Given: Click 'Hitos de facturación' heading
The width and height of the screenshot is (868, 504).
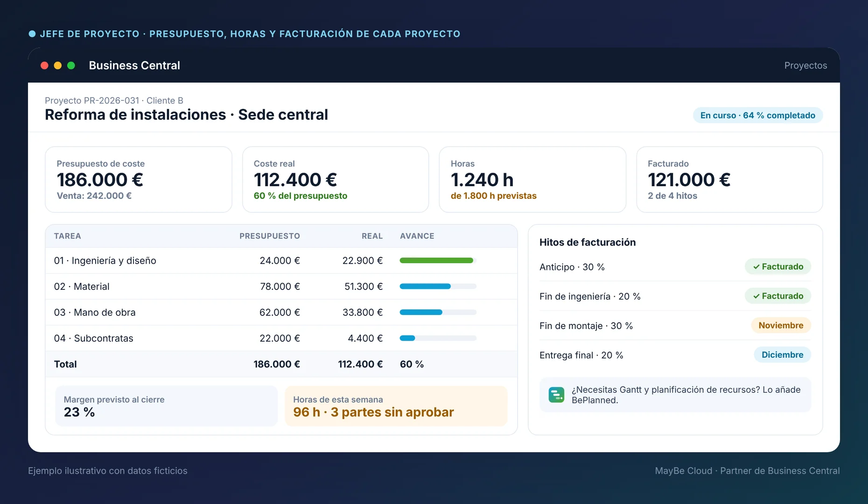Looking at the screenshot, I should [588, 242].
